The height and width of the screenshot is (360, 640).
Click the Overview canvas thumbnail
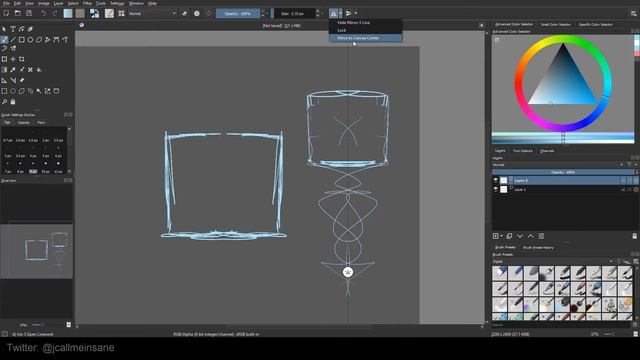pyautogui.click(x=37, y=251)
